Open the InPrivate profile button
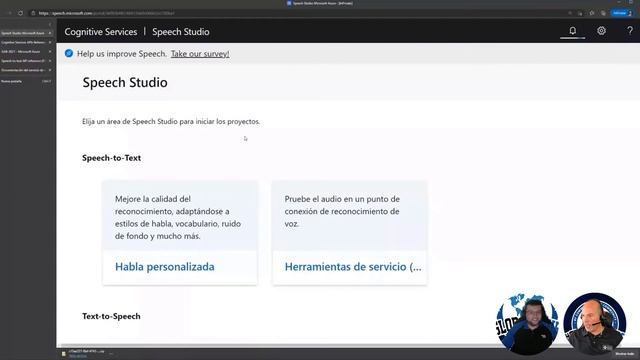Screen dimensions: 640x360 click(622, 13)
